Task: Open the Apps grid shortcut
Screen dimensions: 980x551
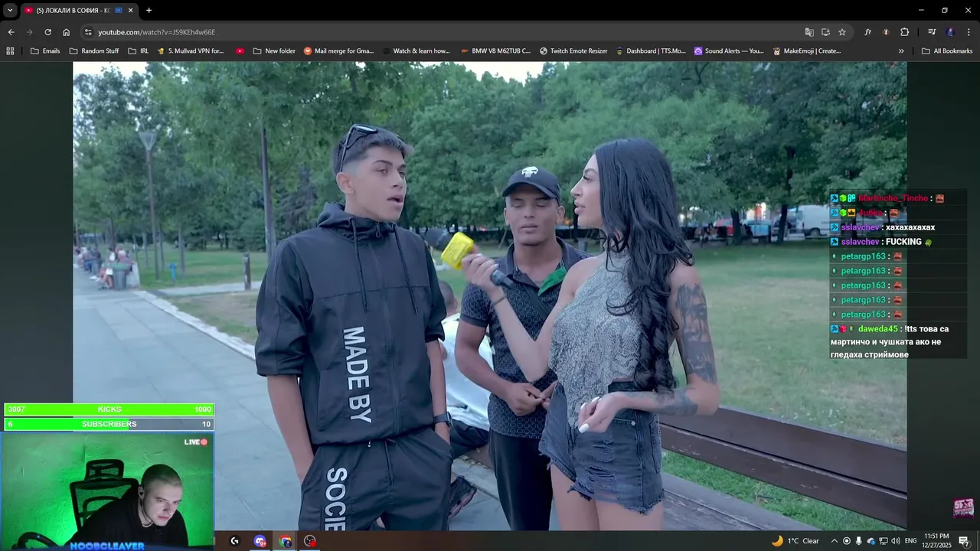Action: pyautogui.click(x=10, y=51)
